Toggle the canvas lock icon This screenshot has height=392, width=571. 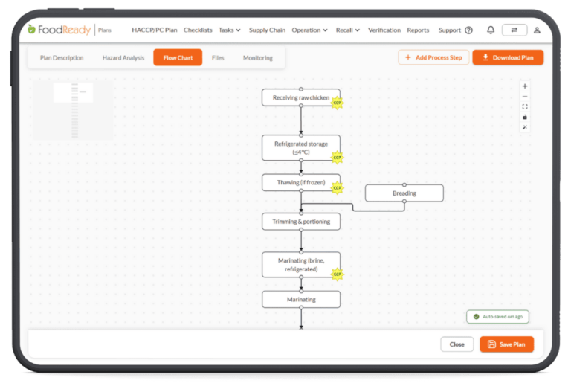(525, 117)
